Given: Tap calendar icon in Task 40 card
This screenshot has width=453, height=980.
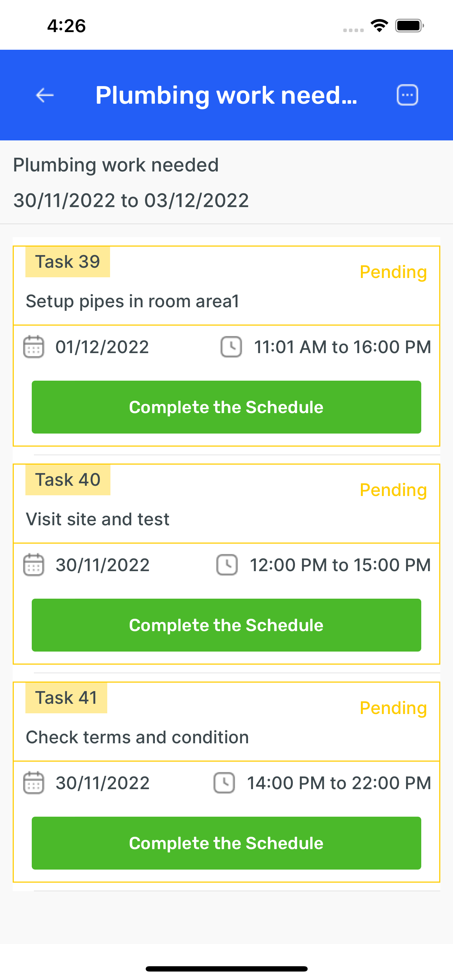Looking at the screenshot, I should pyautogui.click(x=34, y=564).
